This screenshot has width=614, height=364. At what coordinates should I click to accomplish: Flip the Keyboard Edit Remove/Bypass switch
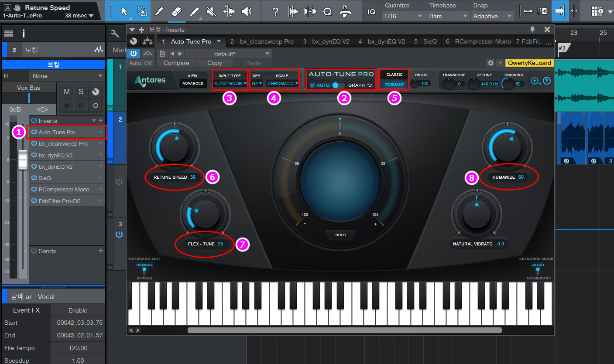coord(144,271)
